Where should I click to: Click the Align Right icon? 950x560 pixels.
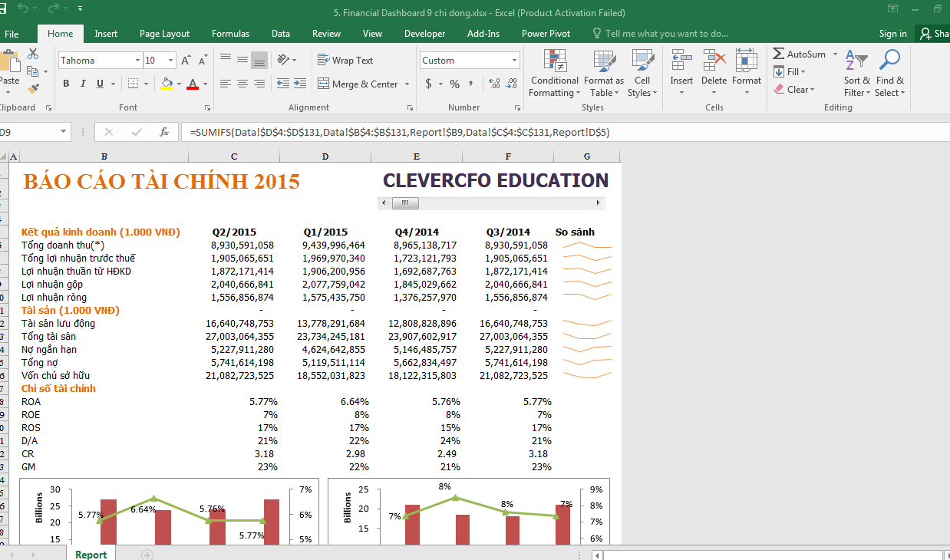click(x=259, y=84)
